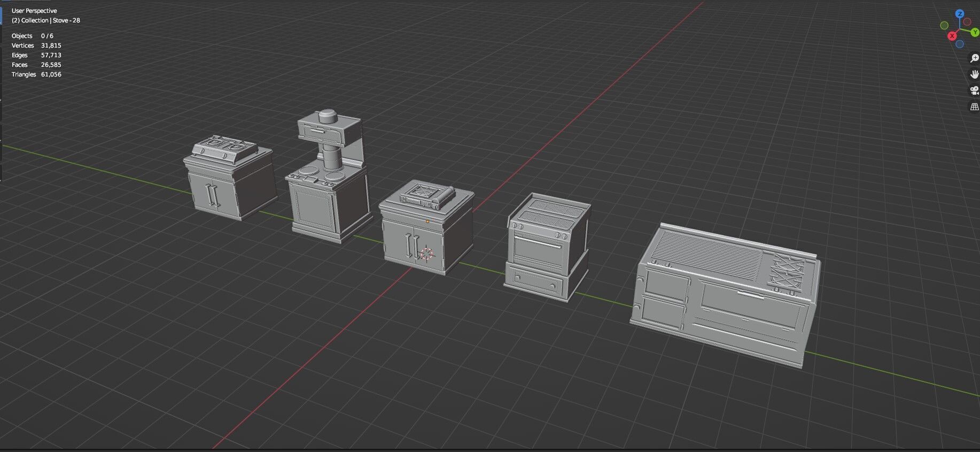
Task: Click the green Y axis gizmo handle
Action: [976, 33]
